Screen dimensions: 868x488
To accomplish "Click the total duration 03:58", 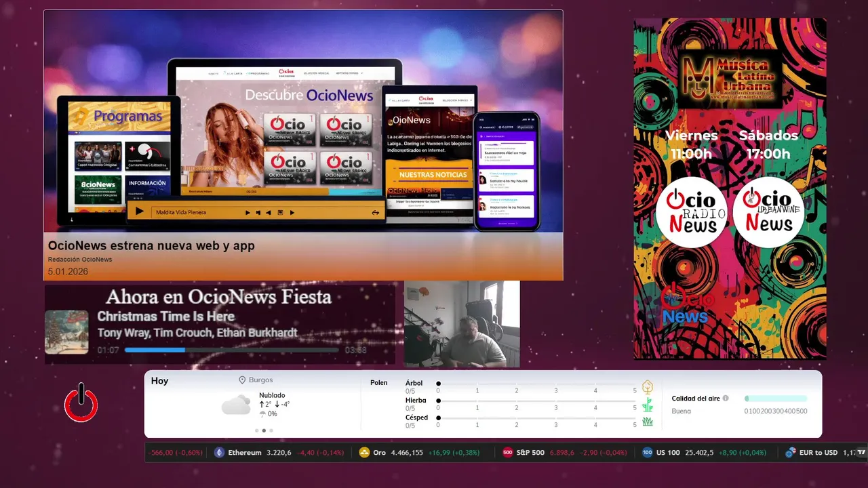I will tap(355, 350).
